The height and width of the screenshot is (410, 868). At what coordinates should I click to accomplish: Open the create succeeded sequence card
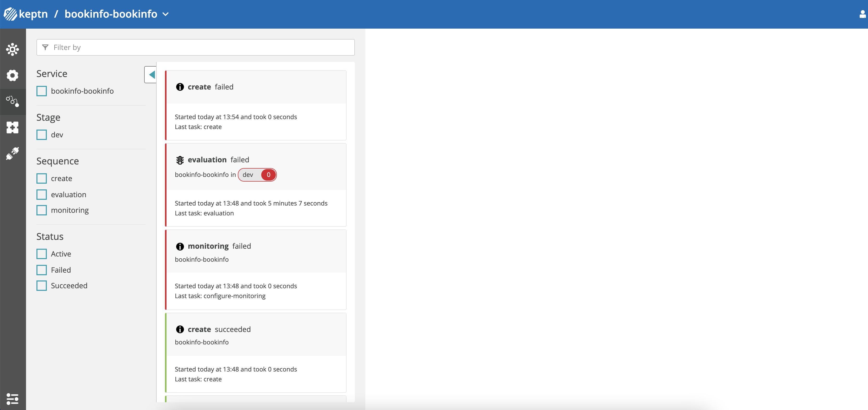coord(256,353)
